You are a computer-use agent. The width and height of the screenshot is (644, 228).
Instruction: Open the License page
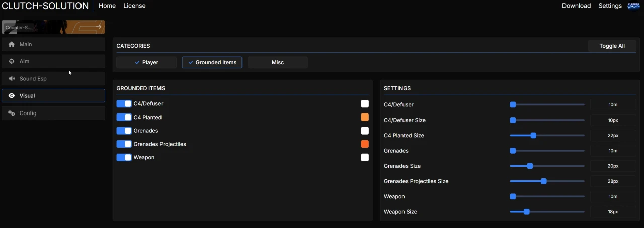pos(134,6)
